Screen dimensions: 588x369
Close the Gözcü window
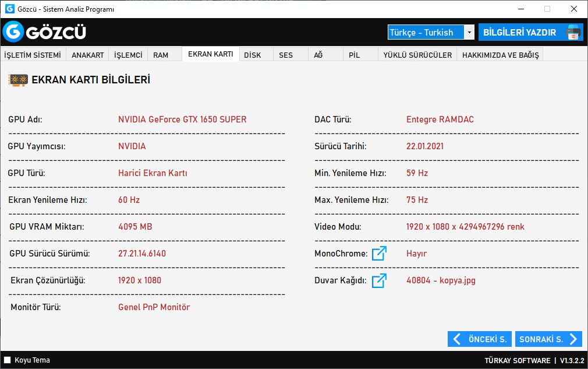pos(574,9)
